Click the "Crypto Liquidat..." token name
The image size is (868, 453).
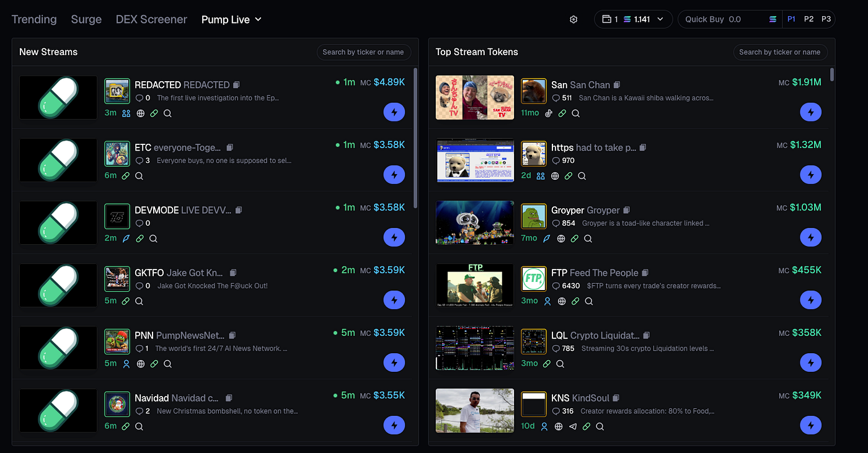coord(604,335)
